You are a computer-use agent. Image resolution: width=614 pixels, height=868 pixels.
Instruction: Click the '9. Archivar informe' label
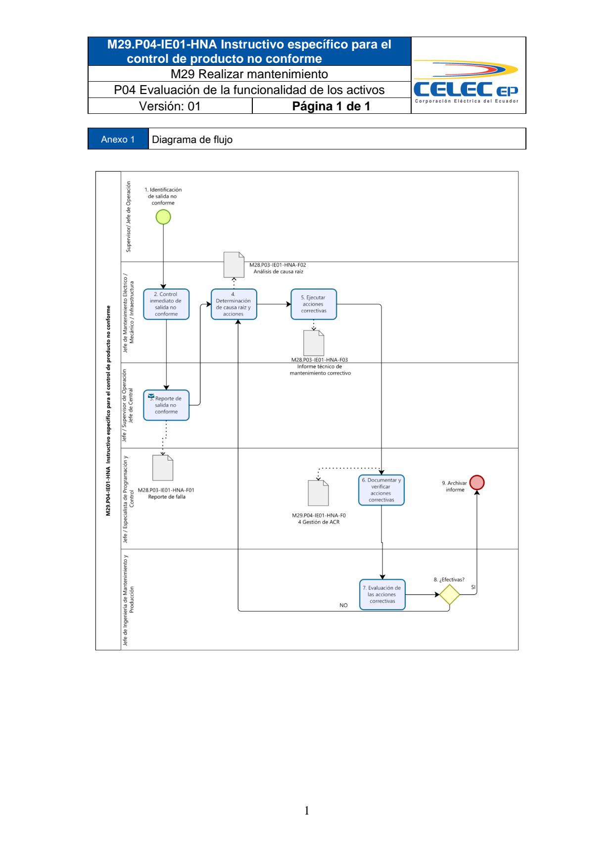click(454, 486)
